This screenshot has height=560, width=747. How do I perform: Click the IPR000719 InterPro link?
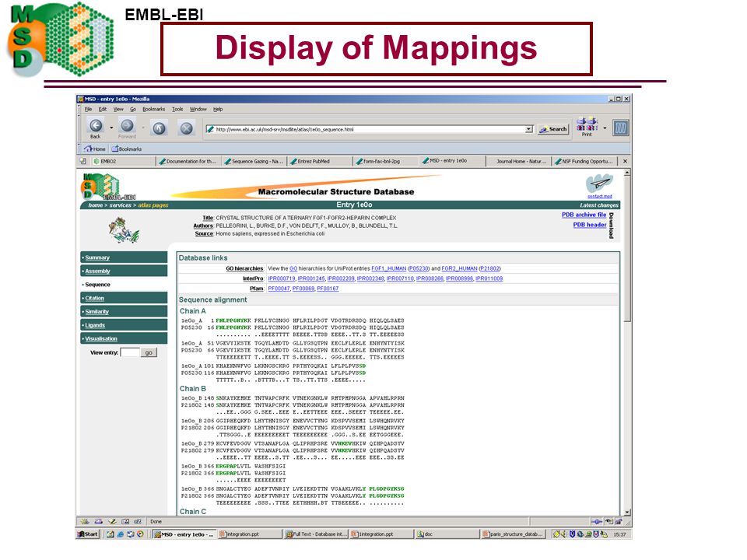tap(282, 278)
